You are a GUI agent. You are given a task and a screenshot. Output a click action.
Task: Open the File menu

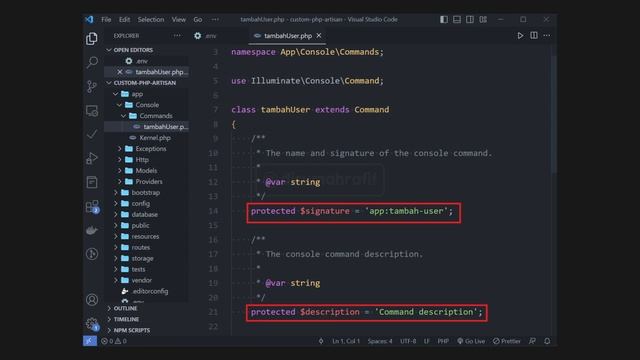[x=106, y=20]
